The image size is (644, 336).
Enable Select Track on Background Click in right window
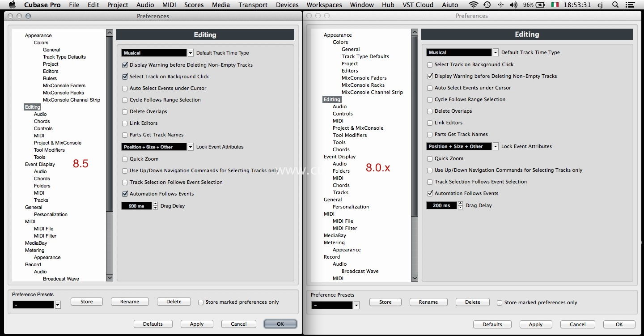click(x=430, y=64)
